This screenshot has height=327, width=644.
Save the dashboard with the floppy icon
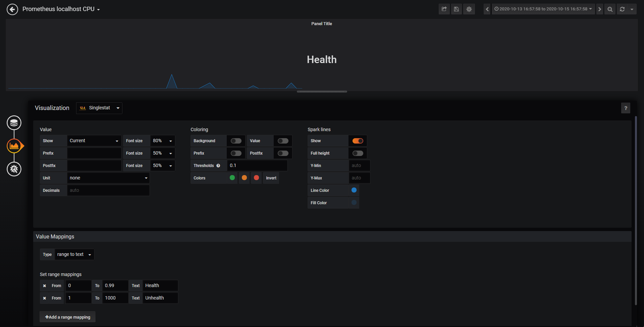click(x=456, y=9)
